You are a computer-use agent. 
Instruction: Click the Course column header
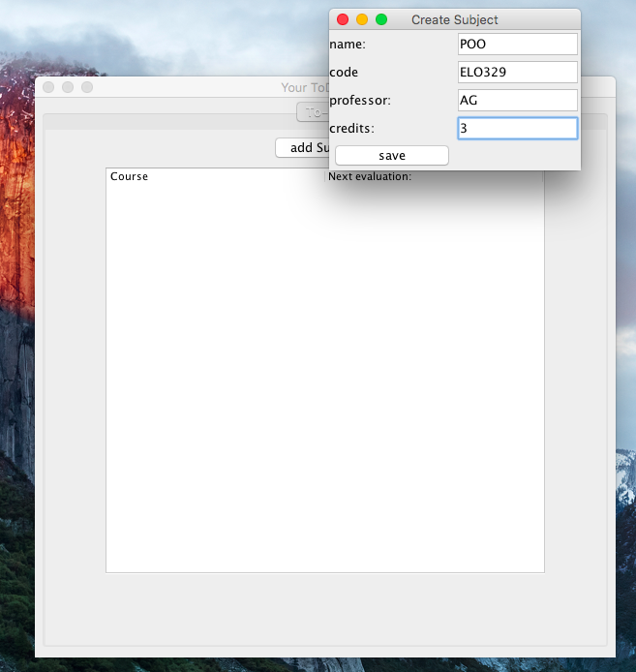point(215,176)
